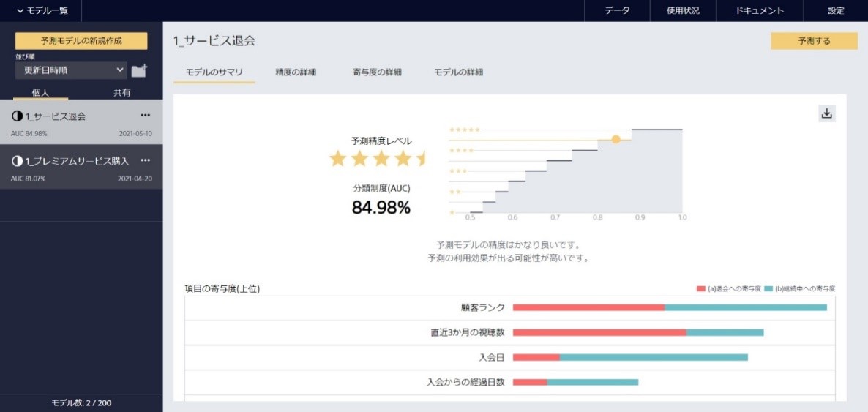This screenshot has height=412, width=868.
Task: Open the three-dot menu for 1_プレミアムサービス購入
Action: click(145, 160)
